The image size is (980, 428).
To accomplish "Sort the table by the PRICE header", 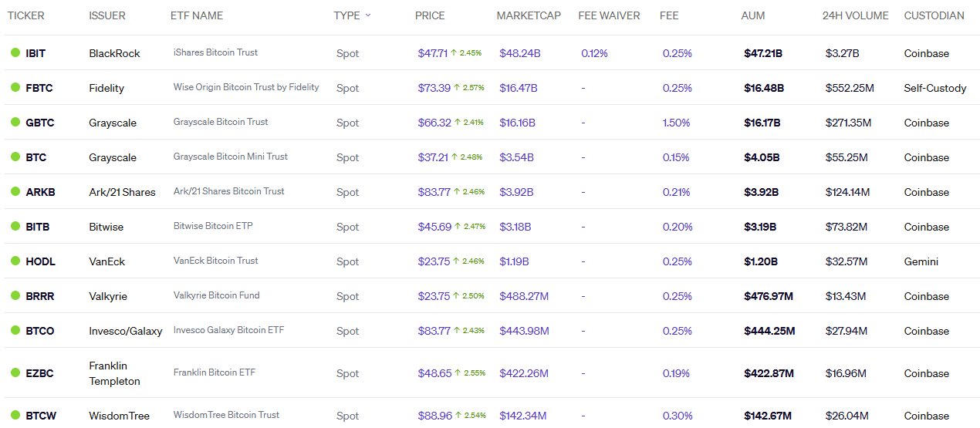I will point(430,15).
